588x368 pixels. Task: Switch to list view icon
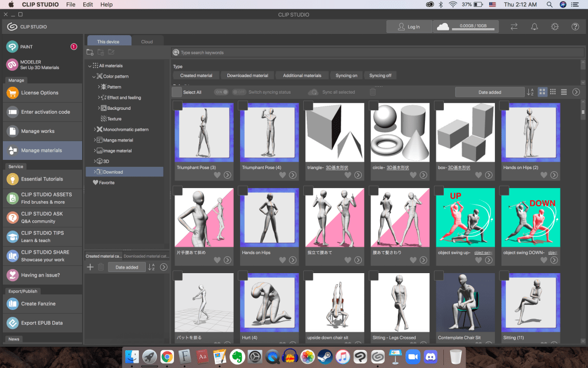(564, 92)
